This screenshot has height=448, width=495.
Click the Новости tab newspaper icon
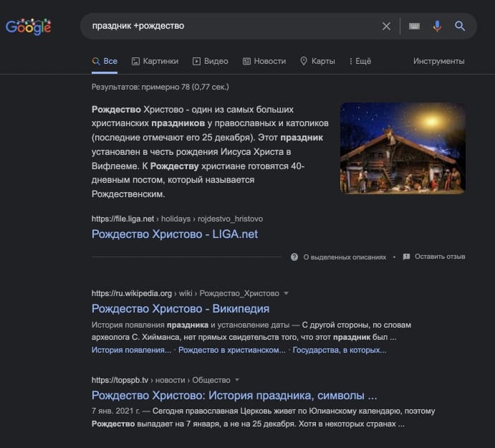pos(246,62)
